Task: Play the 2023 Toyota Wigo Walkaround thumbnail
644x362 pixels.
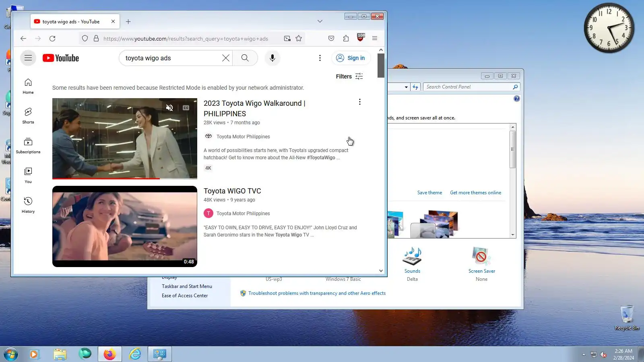Action: click(125, 138)
